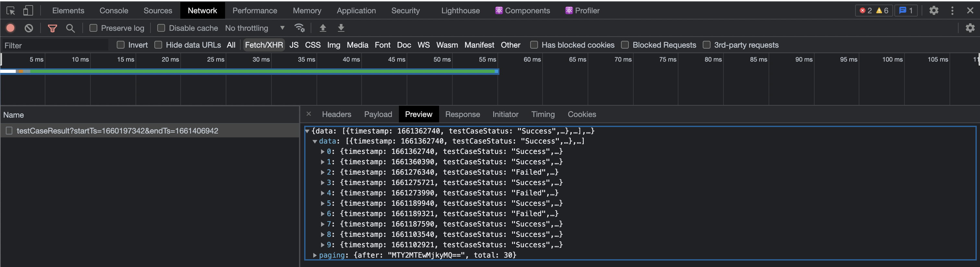Open the No throttling dropdown
Viewport: 980px width, 267px height.
coord(255,28)
